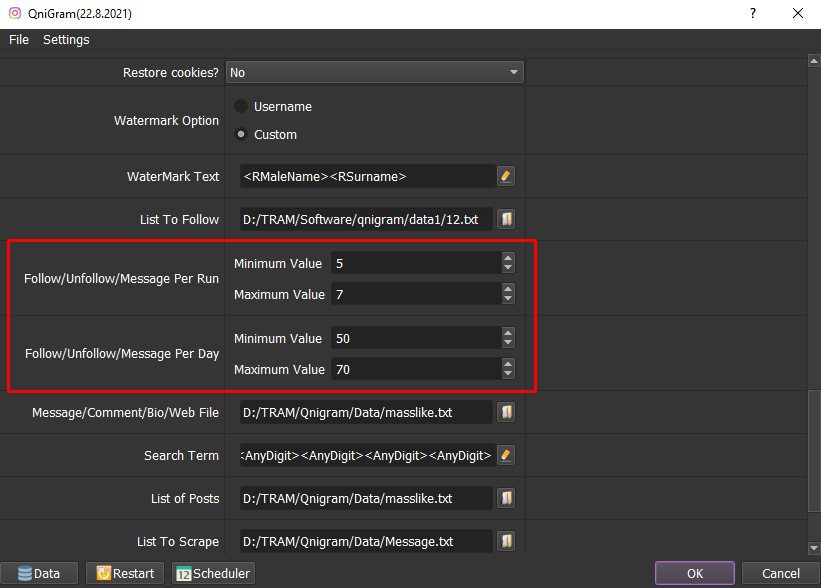The height and width of the screenshot is (588, 821).
Task: Select the Username watermark radio option
Action: click(x=241, y=106)
